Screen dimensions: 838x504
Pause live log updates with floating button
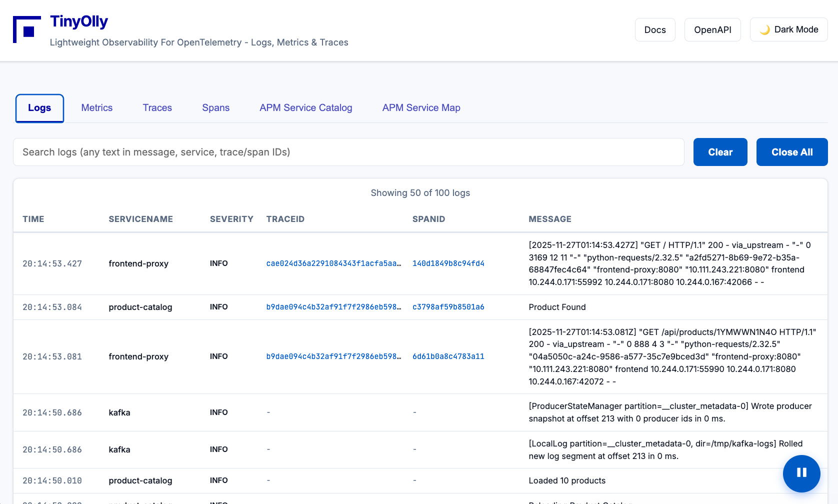pos(801,473)
